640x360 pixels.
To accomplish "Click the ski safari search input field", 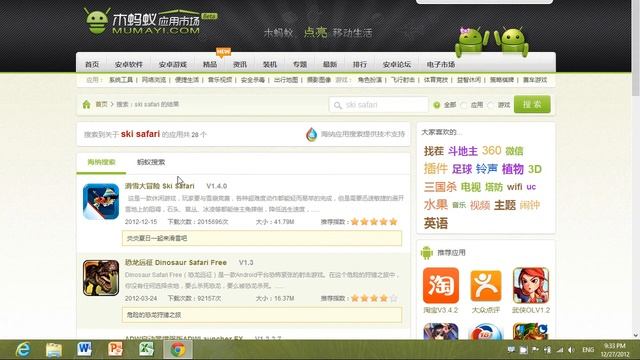I will 379,105.
